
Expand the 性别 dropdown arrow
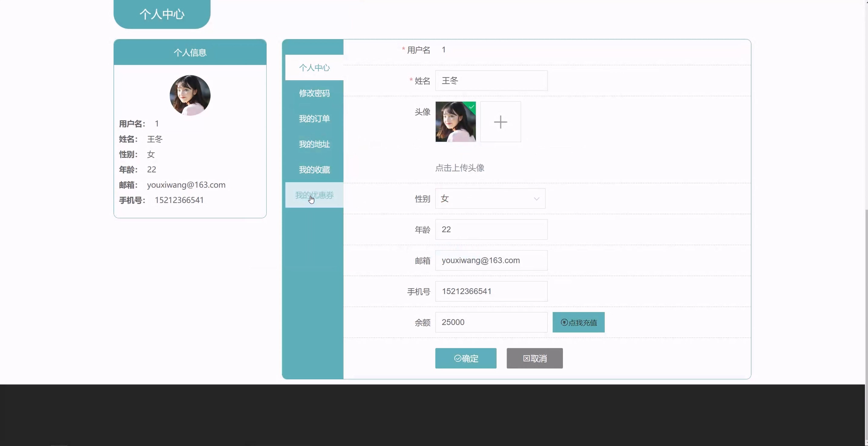pyautogui.click(x=536, y=199)
